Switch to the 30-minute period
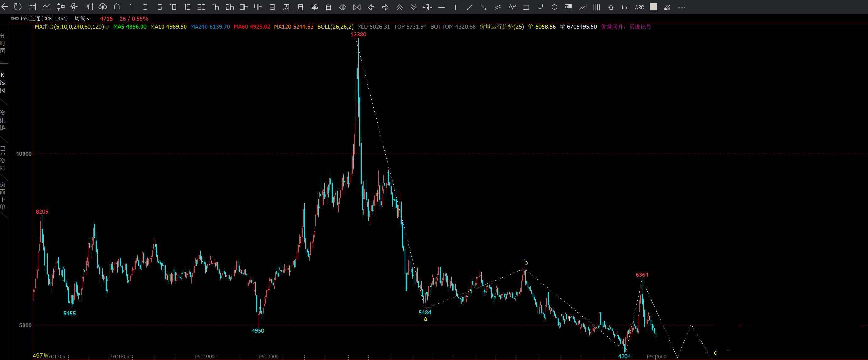 point(201,7)
